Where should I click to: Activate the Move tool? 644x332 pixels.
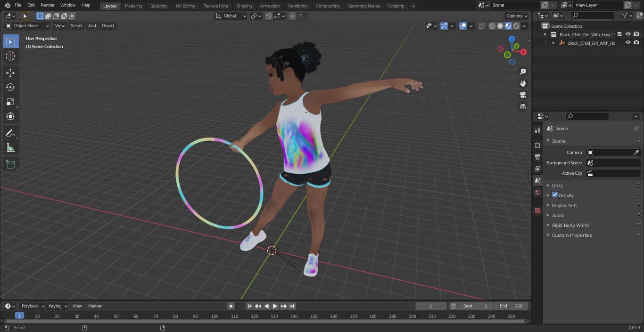(x=10, y=73)
